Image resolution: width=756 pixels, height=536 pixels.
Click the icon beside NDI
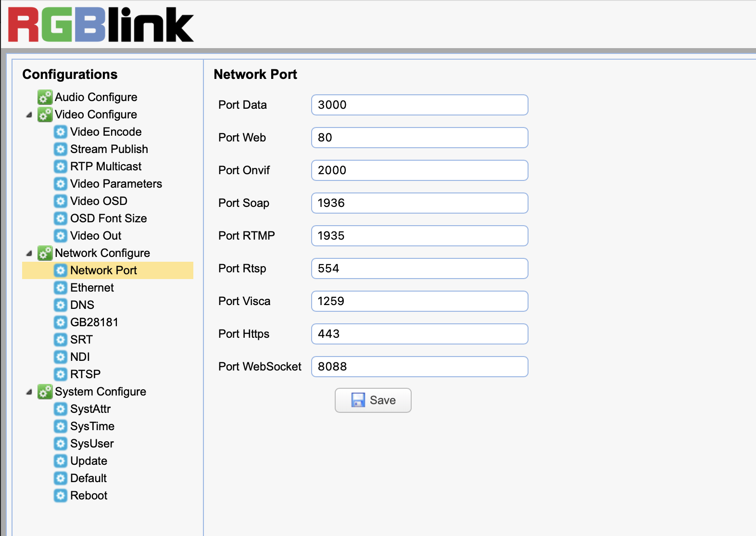pos(60,357)
